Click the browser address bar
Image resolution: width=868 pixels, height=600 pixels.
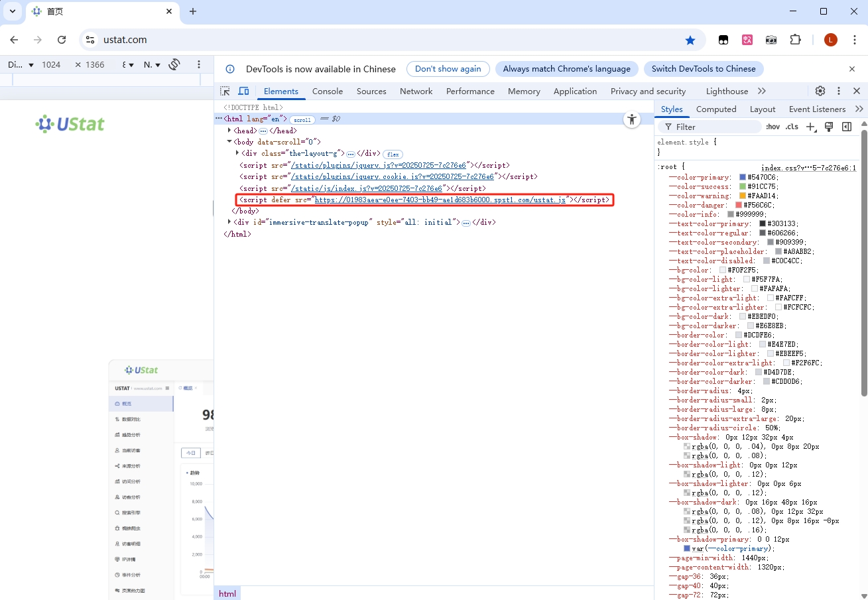[391, 40]
